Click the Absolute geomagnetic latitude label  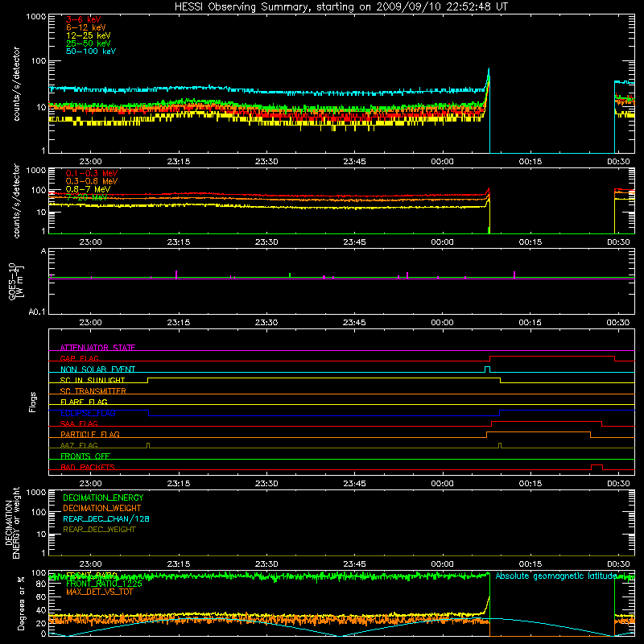(556, 576)
